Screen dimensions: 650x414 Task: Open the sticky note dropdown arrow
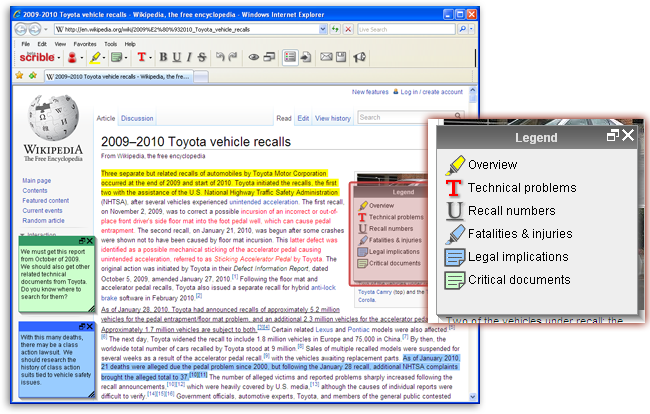click(x=126, y=58)
